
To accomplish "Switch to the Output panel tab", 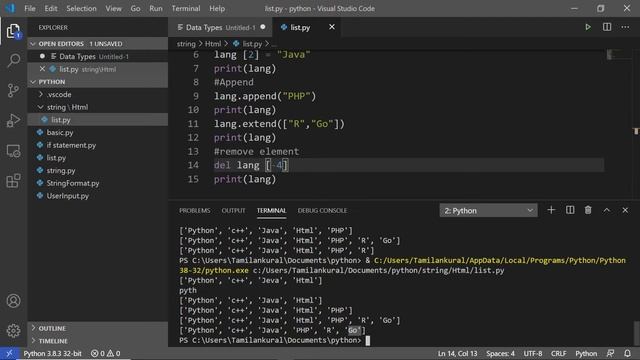I will [x=233, y=210].
